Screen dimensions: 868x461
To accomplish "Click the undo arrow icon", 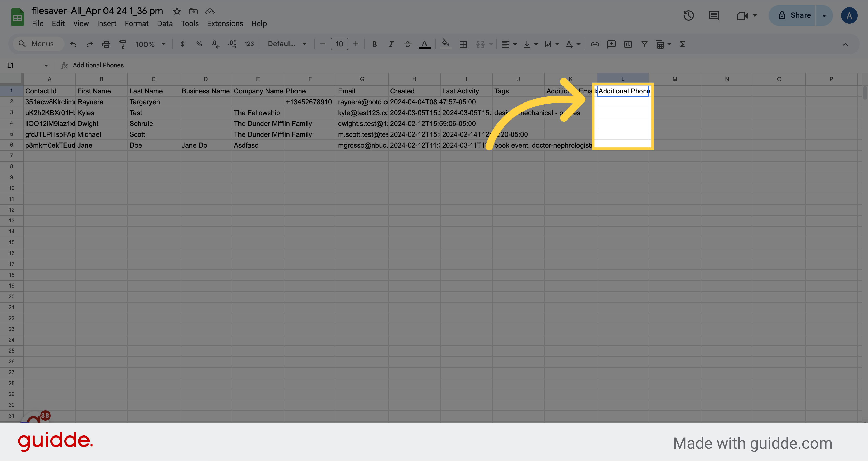I will click(73, 44).
